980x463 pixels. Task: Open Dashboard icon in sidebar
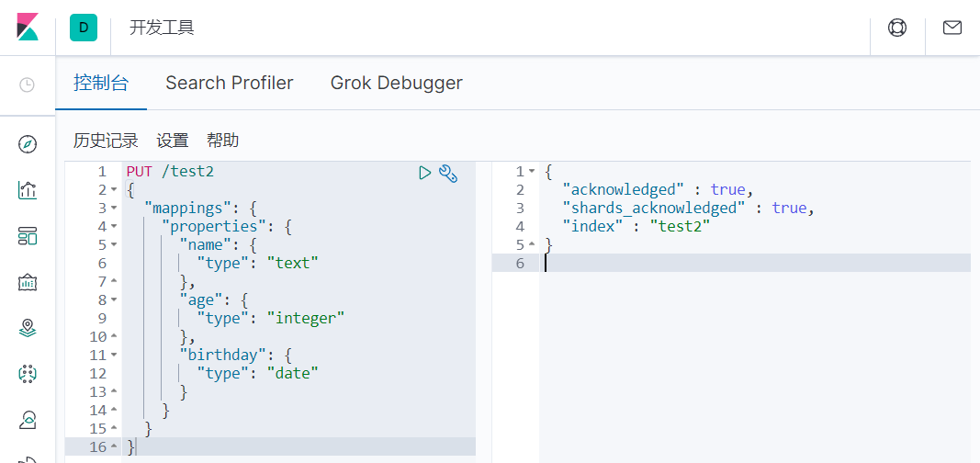pyautogui.click(x=28, y=235)
